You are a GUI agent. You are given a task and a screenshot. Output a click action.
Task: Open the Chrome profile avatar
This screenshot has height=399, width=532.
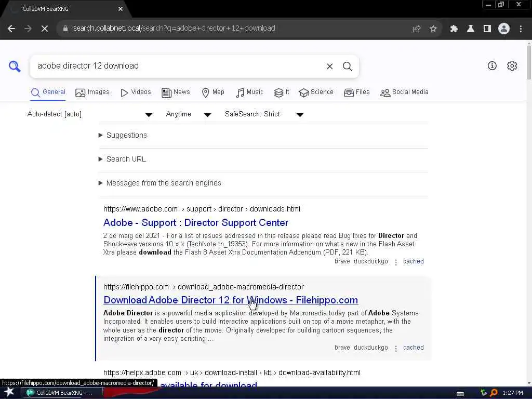click(x=504, y=29)
